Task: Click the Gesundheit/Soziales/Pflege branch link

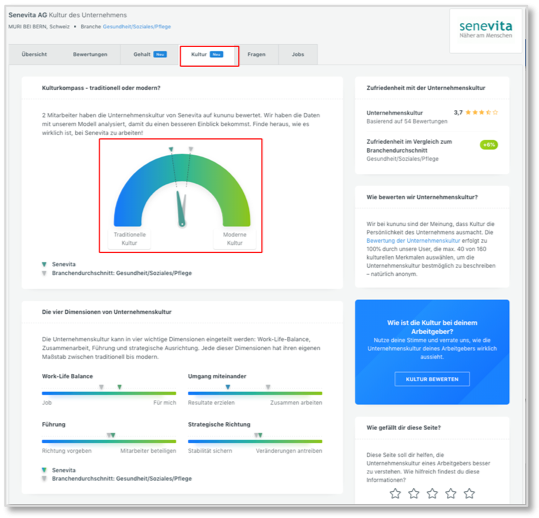Action: [x=136, y=26]
